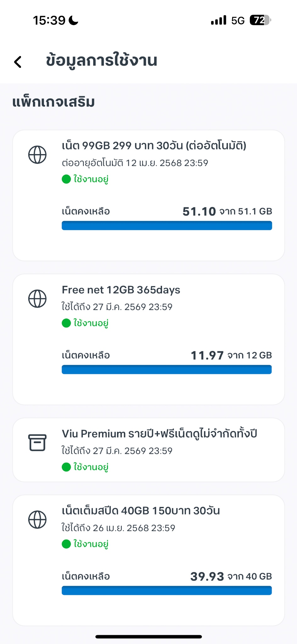This screenshot has width=297, height=644.
Task: Tap the 5G signal strength icon
Action: 219,20
